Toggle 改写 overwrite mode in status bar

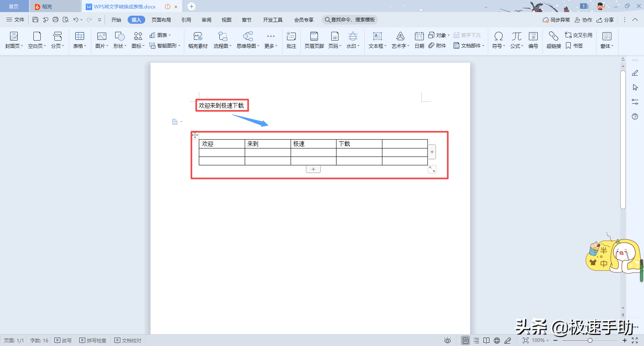(63, 340)
